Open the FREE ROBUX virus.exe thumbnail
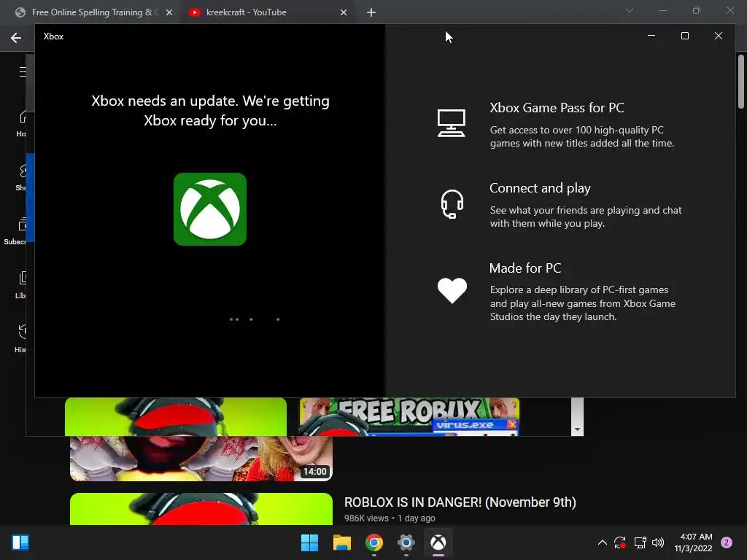 409,416
